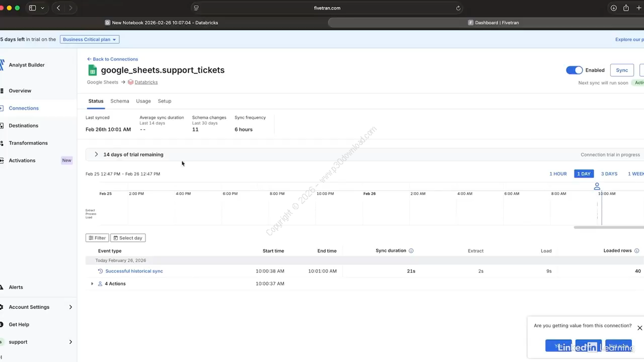This screenshot has height=362, width=644.
Task: Go to Overview in the sidebar
Action: (x=20, y=90)
